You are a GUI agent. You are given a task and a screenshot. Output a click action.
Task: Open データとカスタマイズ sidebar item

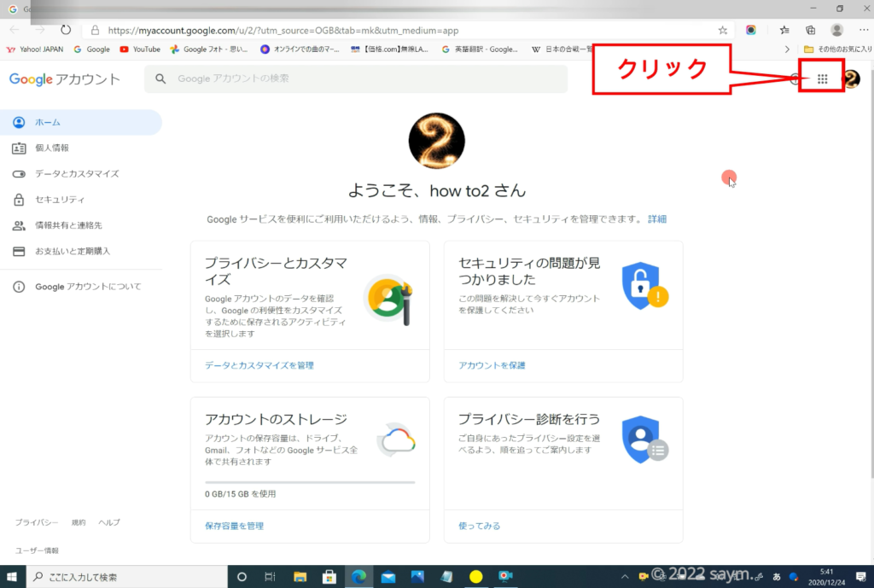pyautogui.click(x=77, y=173)
